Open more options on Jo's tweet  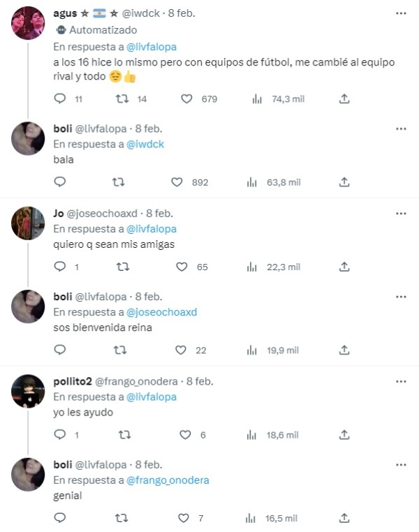click(x=401, y=213)
